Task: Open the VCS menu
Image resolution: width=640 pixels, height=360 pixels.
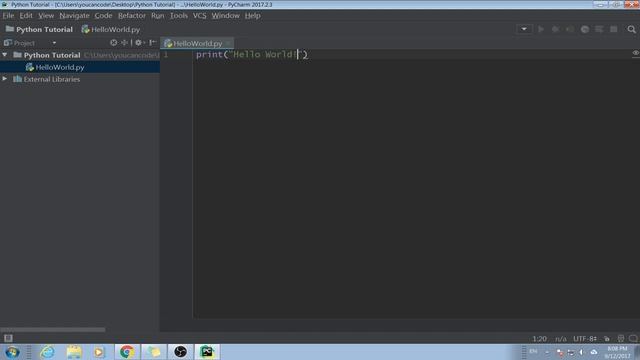Action: pyautogui.click(x=200, y=16)
